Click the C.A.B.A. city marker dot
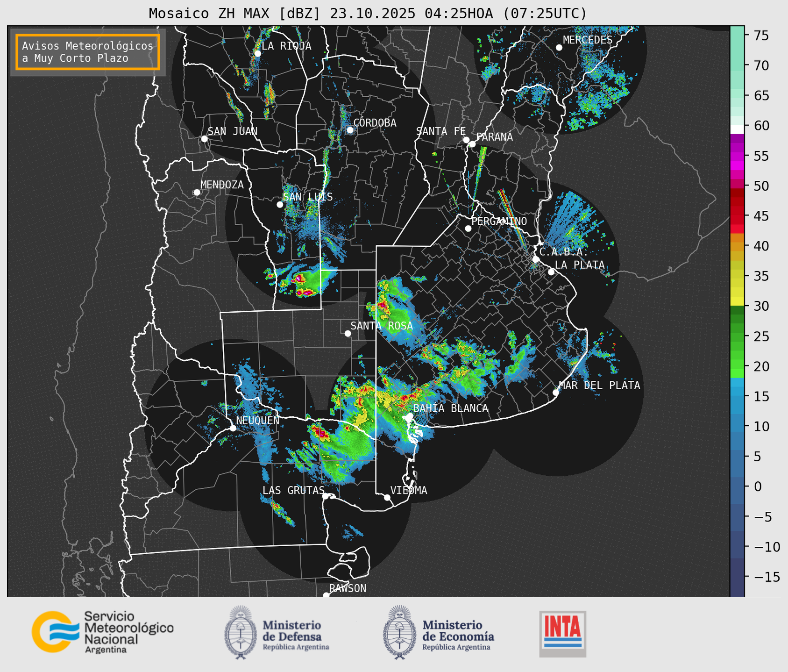Screen dimensions: 788x672 coord(536,259)
